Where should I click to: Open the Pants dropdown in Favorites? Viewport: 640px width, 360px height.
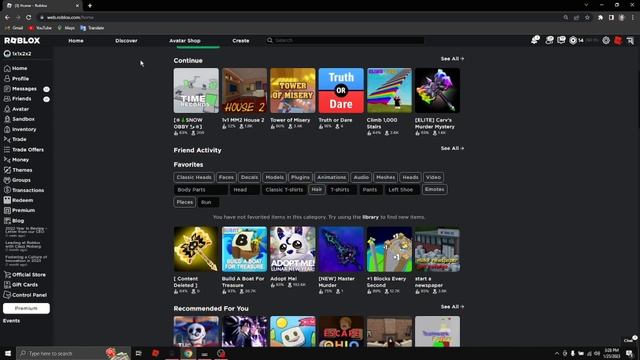[x=371, y=190]
